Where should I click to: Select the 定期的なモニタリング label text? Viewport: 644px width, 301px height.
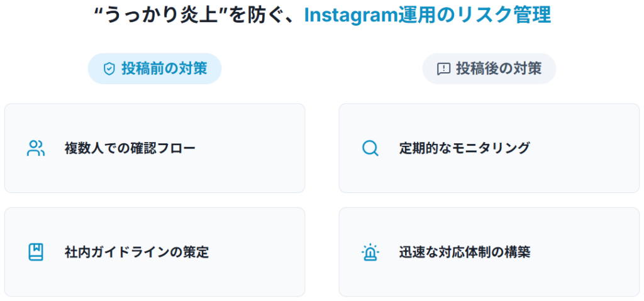pyautogui.click(x=464, y=149)
